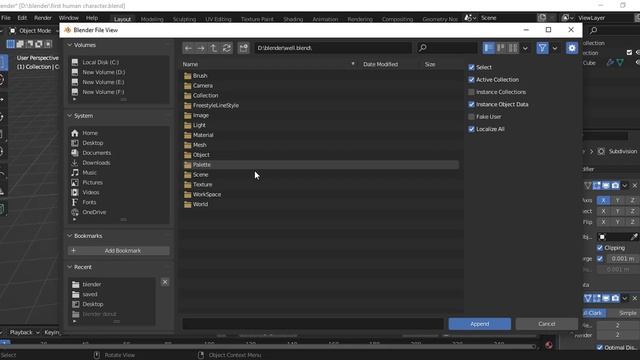Click Add Bookmark button

tap(119, 251)
